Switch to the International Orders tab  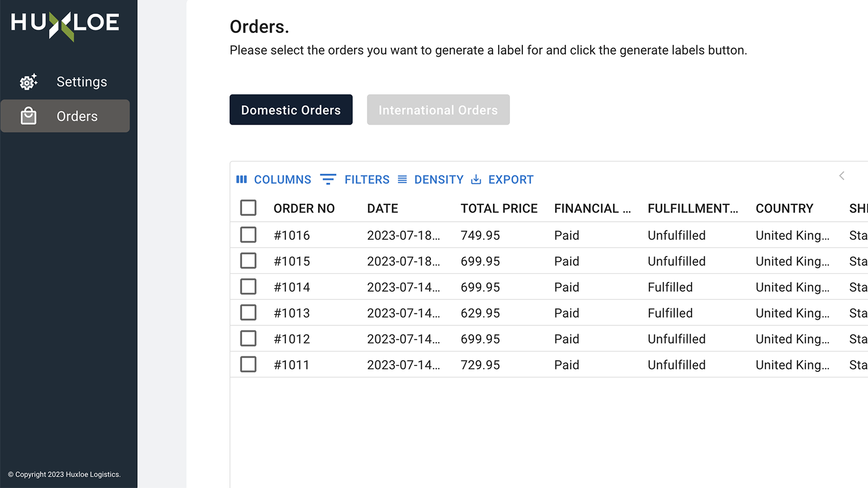coord(438,110)
